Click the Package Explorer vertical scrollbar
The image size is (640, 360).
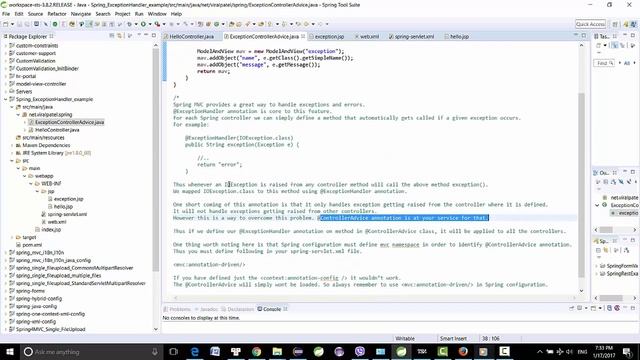[x=156, y=161]
